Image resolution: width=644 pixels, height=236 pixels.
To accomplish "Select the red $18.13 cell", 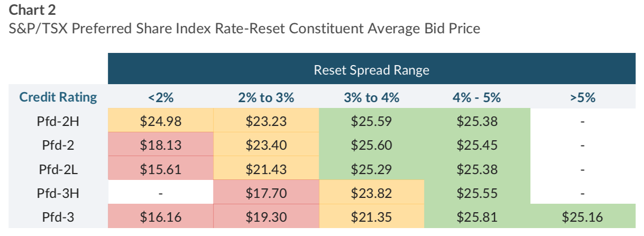I will click(x=161, y=145).
